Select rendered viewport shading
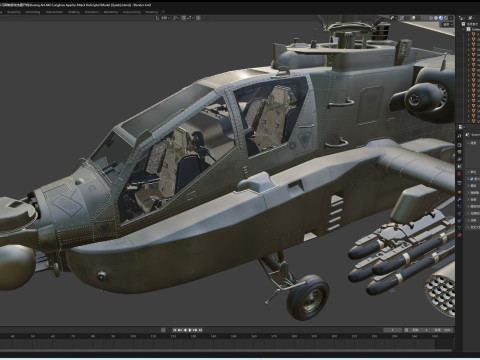This screenshot has height=360, width=480. click(446, 18)
